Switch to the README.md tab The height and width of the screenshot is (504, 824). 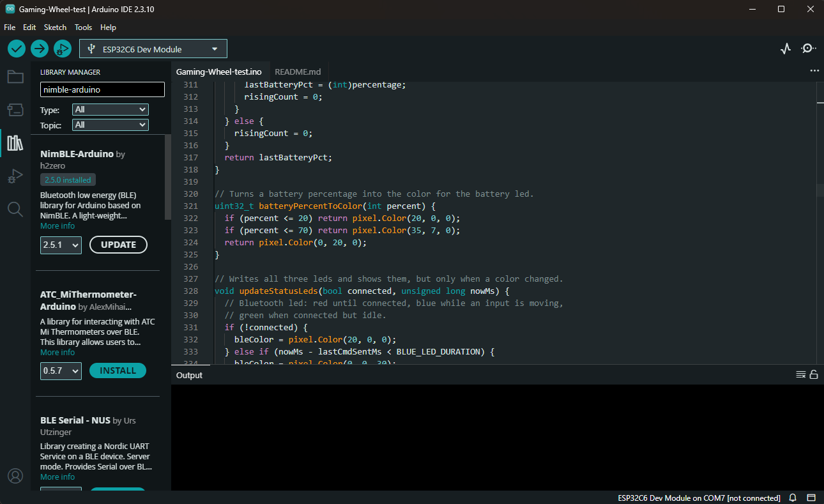pos(298,72)
